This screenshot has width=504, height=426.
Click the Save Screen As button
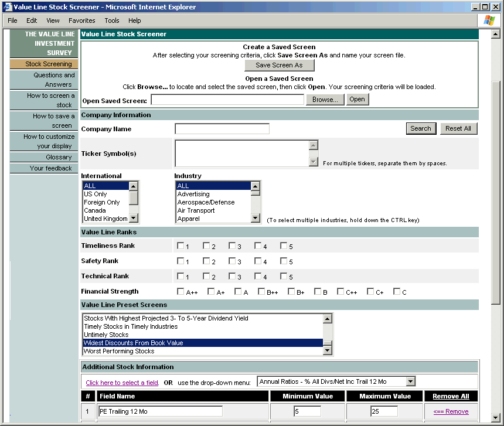coord(280,65)
